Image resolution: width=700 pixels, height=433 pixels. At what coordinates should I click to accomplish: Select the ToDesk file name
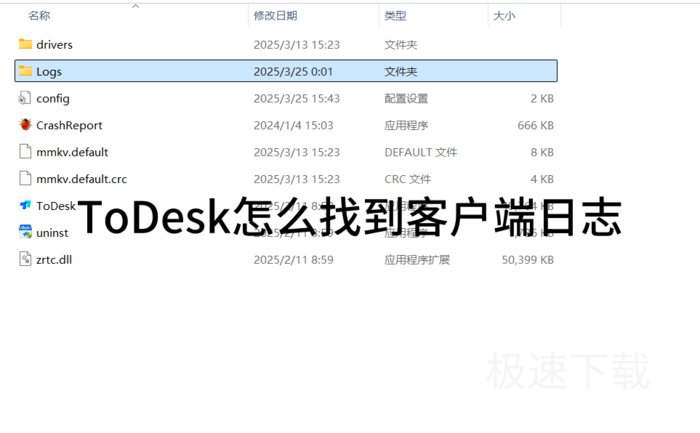(x=56, y=206)
